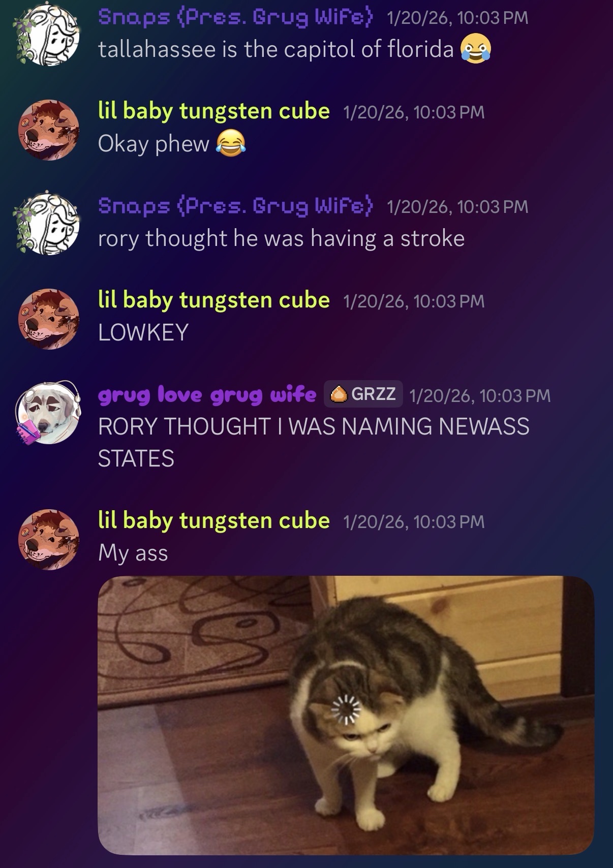613x868 pixels.
Task: Tap lil baby tungsten cube avatar beside Okay phew
Action: tap(49, 130)
